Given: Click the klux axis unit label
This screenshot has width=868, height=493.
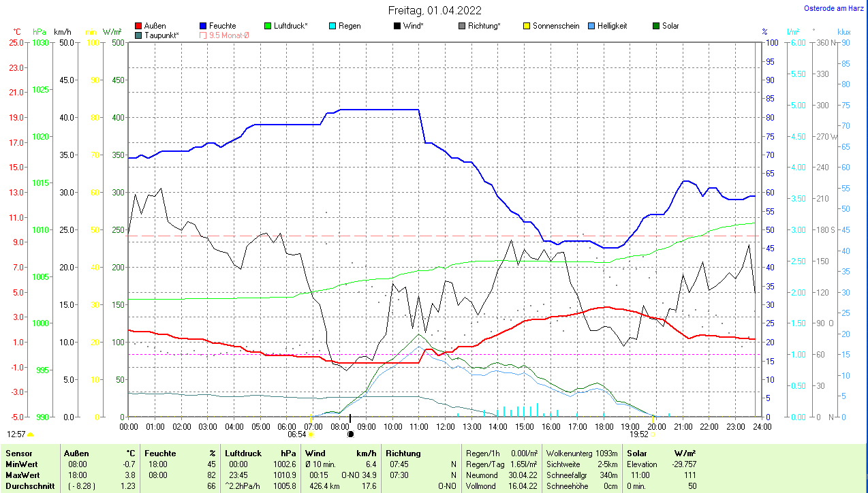Looking at the screenshot, I should click(844, 31).
